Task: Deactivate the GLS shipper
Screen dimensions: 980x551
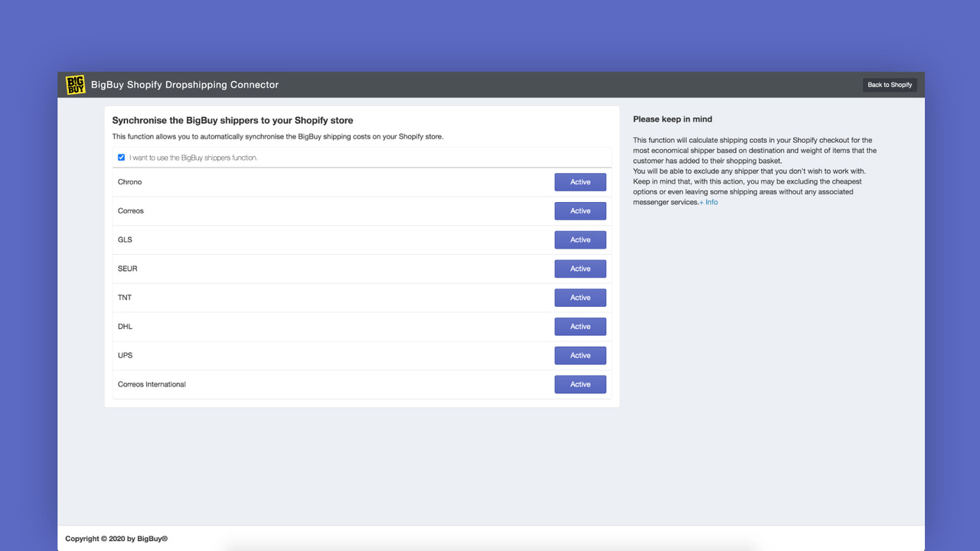Action: coord(580,240)
